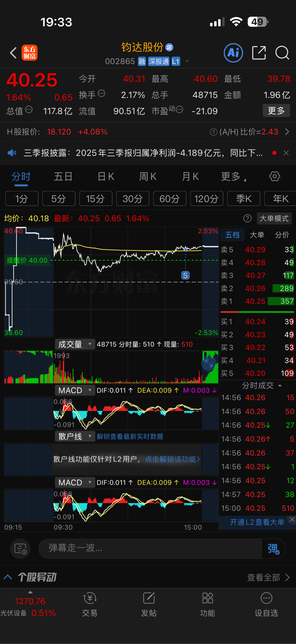
Task: Open stock code 002865 dropdown arrow
Action: pyautogui.click(x=187, y=61)
